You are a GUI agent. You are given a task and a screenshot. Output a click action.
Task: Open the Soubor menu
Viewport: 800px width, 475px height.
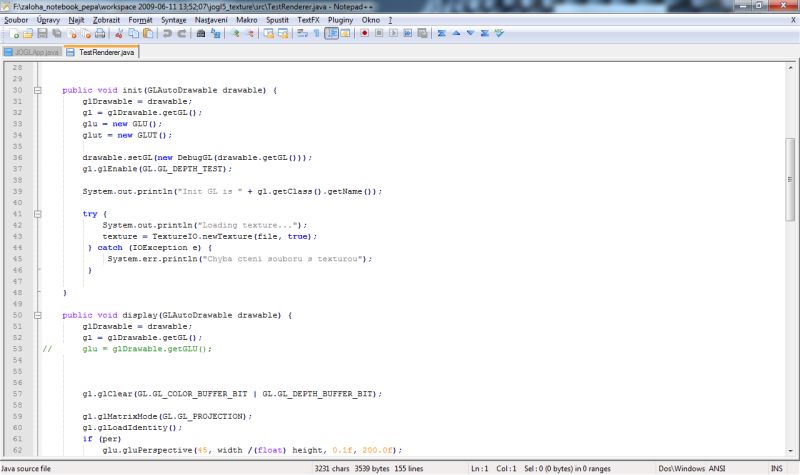pyautogui.click(x=16, y=20)
